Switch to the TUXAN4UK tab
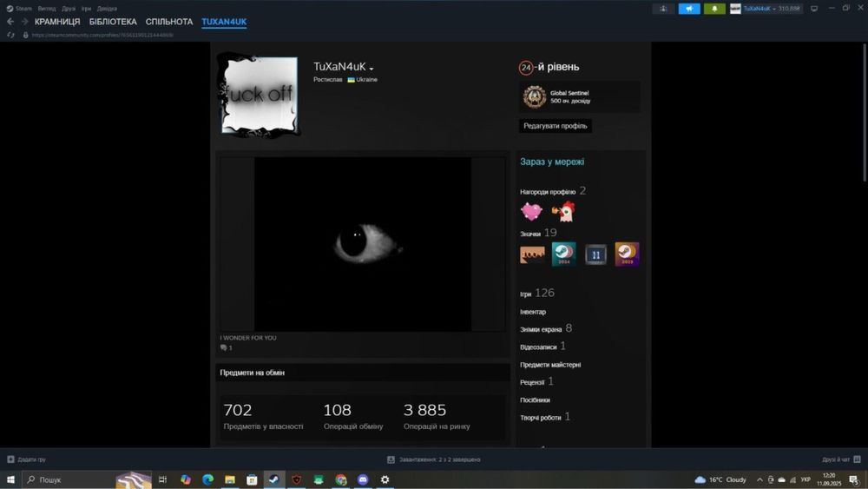The height and width of the screenshot is (489, 868). point(224,22)
